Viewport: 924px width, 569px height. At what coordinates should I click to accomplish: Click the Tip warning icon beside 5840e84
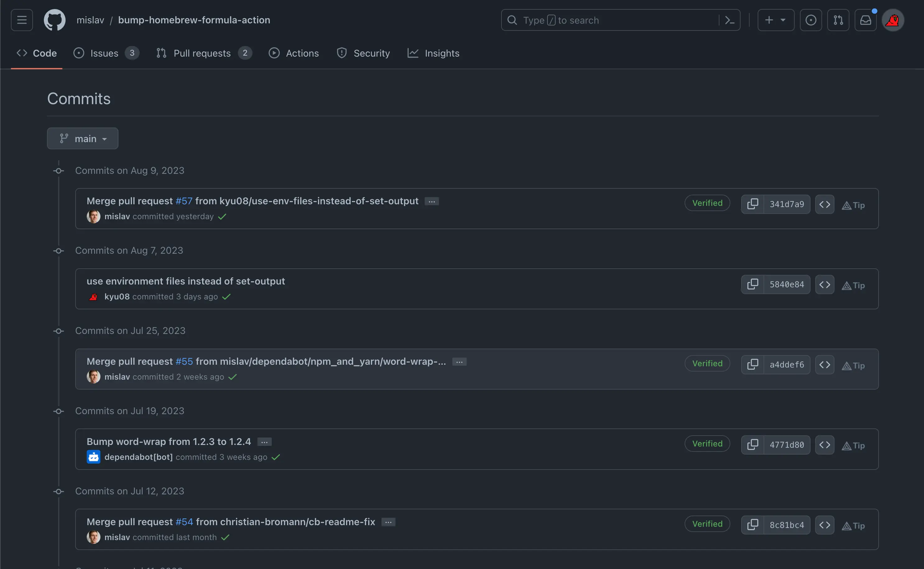click(847, 285)
